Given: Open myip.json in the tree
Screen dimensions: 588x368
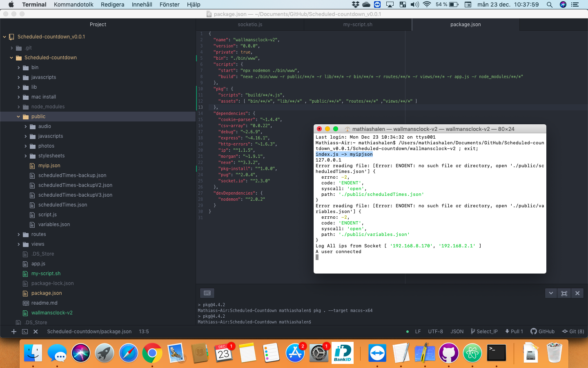Looking at the screenshot, I should pyautogui.click(x=49, y=166).
